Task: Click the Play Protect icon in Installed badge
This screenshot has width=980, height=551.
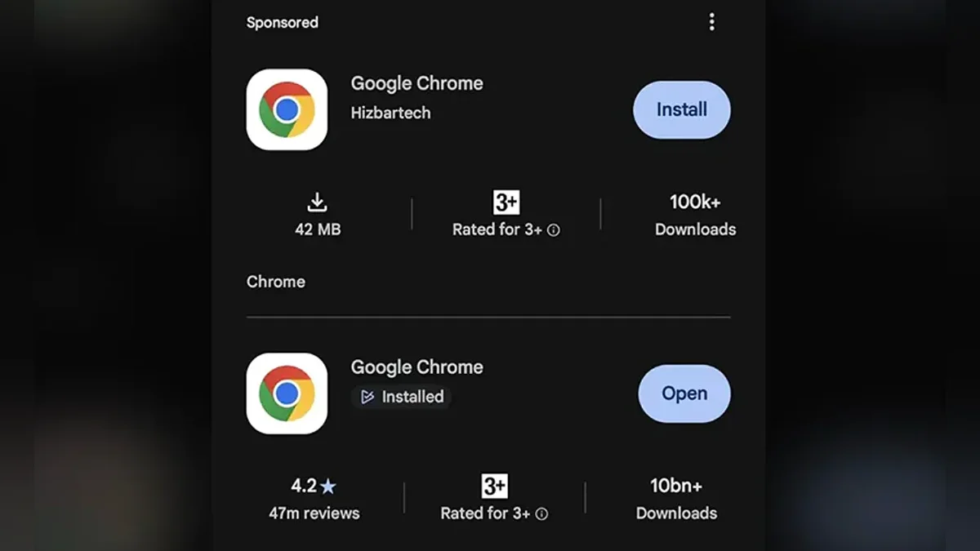Action: (367, 397)
